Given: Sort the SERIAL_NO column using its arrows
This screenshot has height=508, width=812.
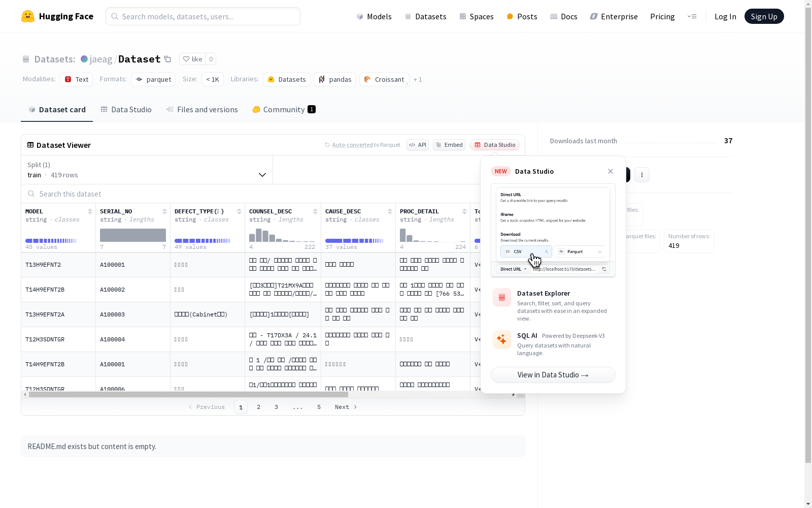Looking at the screenshot, I should 164,211.
